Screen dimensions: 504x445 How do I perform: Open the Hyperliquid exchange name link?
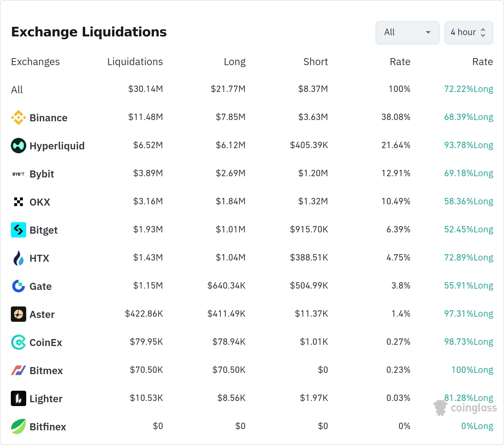click(x=57, y=146)
